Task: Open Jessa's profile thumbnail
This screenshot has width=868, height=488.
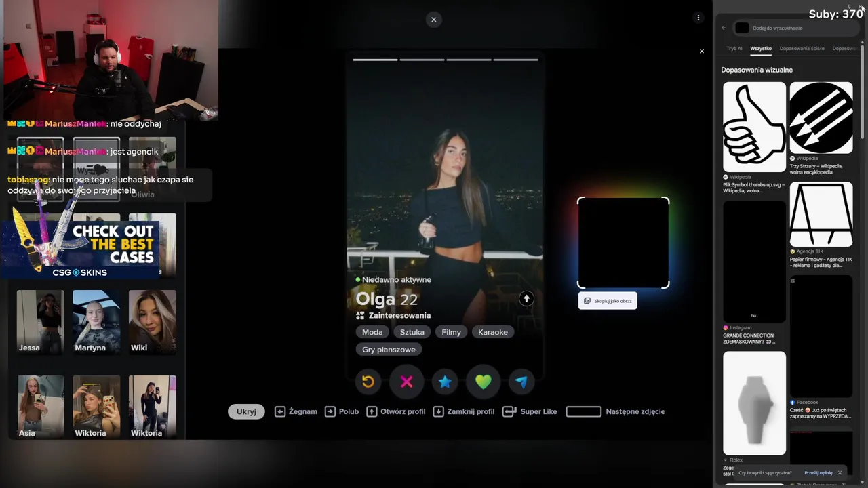Action: [x=40, y=322]
